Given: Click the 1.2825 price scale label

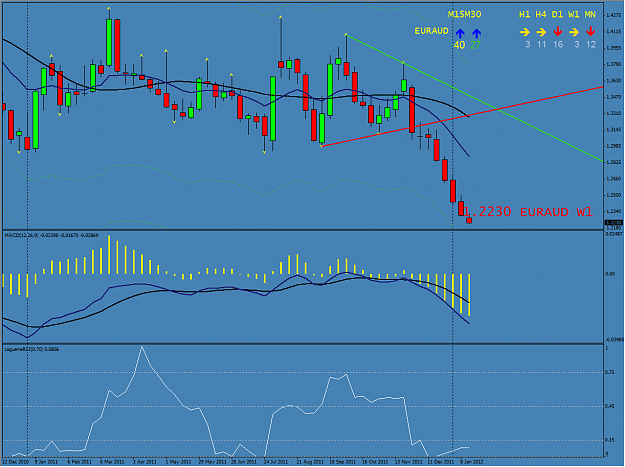Looking at the screenshot, I should point(613,163).
